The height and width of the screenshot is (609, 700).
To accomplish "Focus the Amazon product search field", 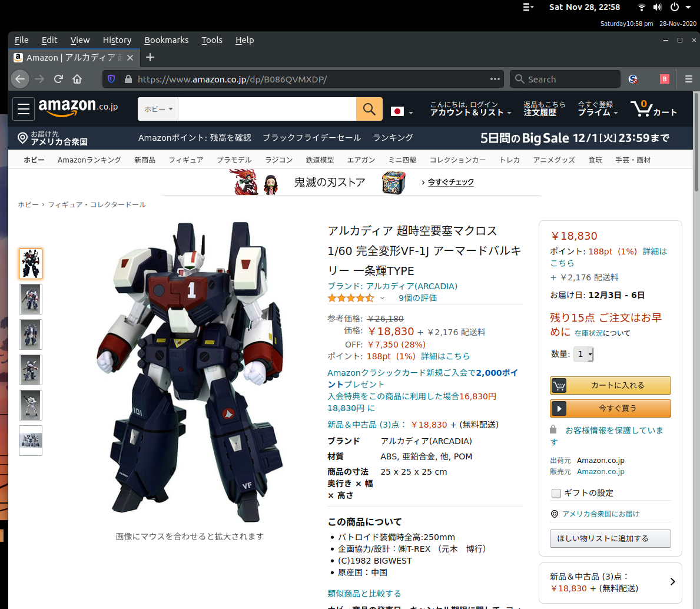I will 267,109.
